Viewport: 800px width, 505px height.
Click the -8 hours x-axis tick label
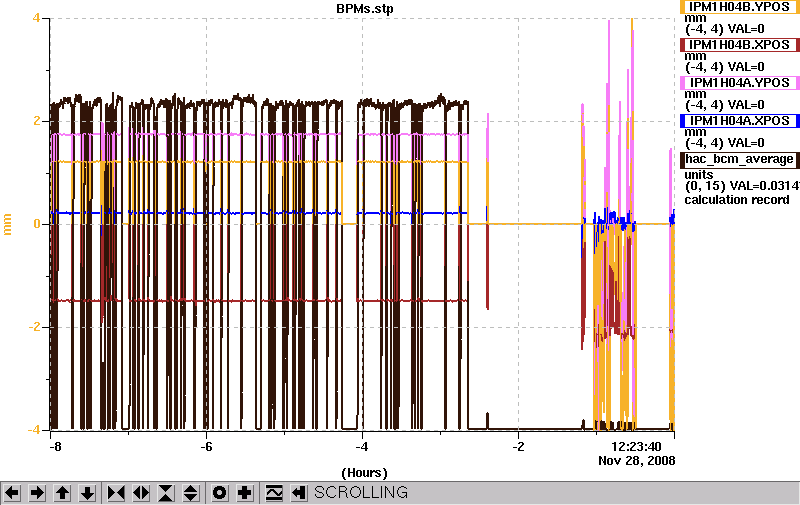tap(55, 447)
